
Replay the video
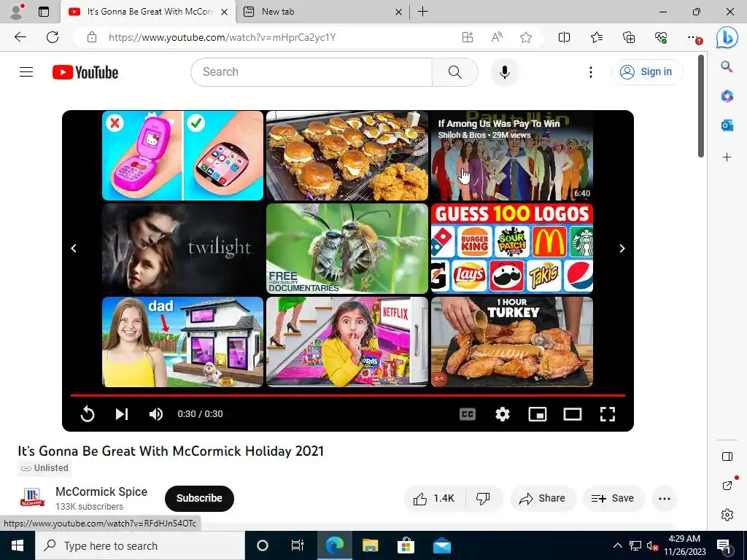[88, 414]
